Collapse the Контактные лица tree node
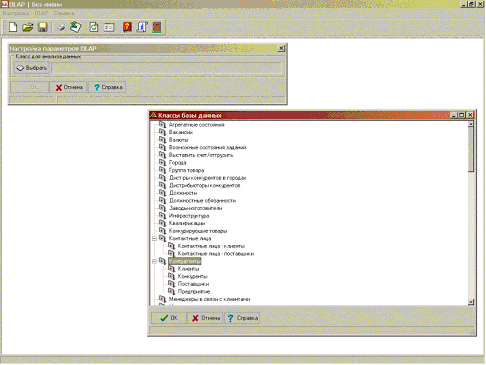The height and width of the screenshot is (365, 486). (154, 239)
